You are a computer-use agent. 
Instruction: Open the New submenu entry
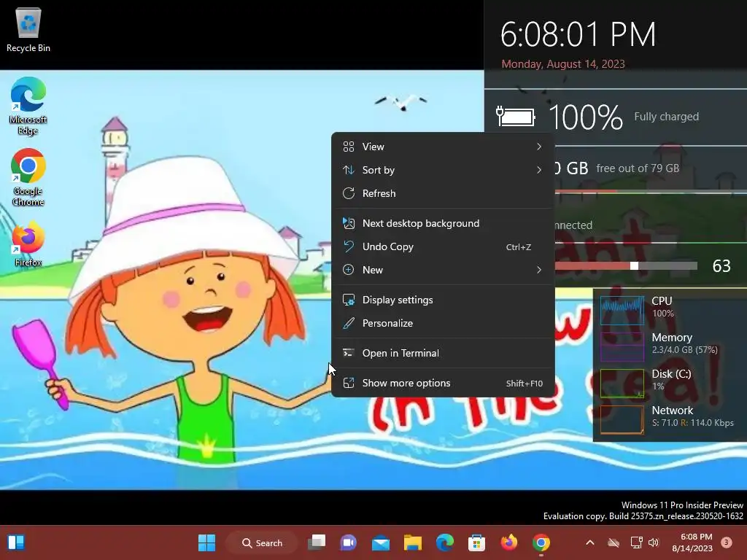443,270
